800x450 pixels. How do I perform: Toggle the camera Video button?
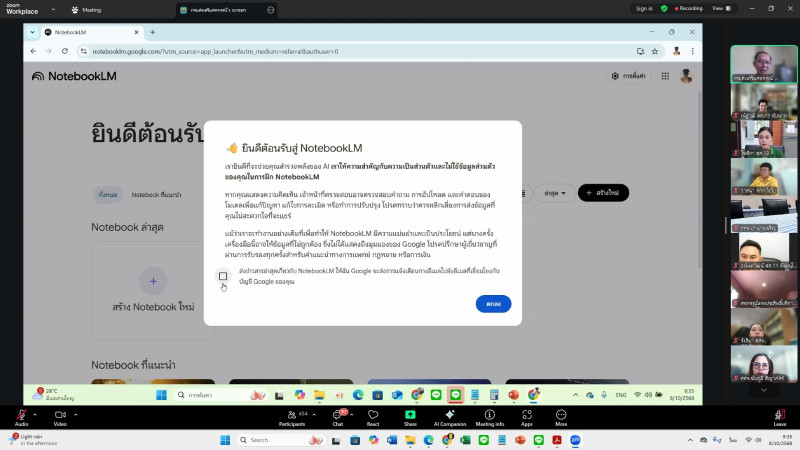(59, 415)
